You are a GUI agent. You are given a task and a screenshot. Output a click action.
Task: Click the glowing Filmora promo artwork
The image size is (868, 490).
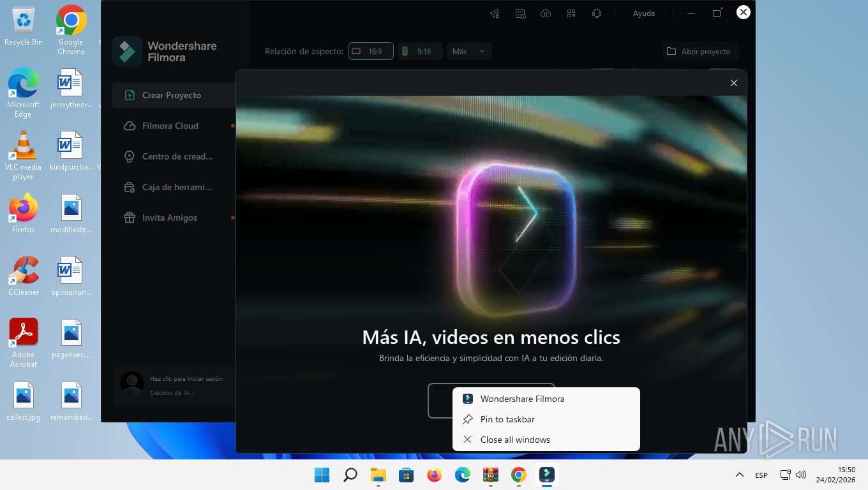517,239
